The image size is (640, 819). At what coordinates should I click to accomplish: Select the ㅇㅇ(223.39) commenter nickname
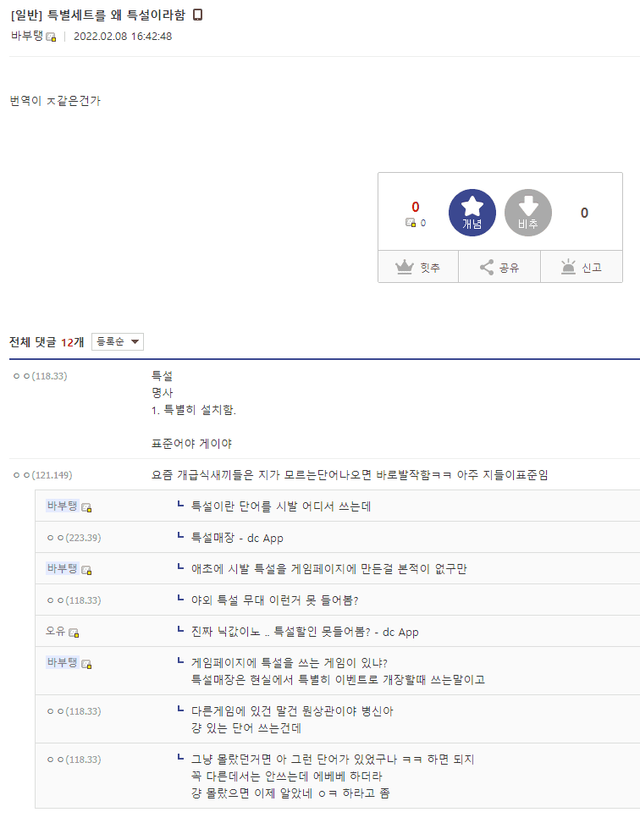(73, 538)
